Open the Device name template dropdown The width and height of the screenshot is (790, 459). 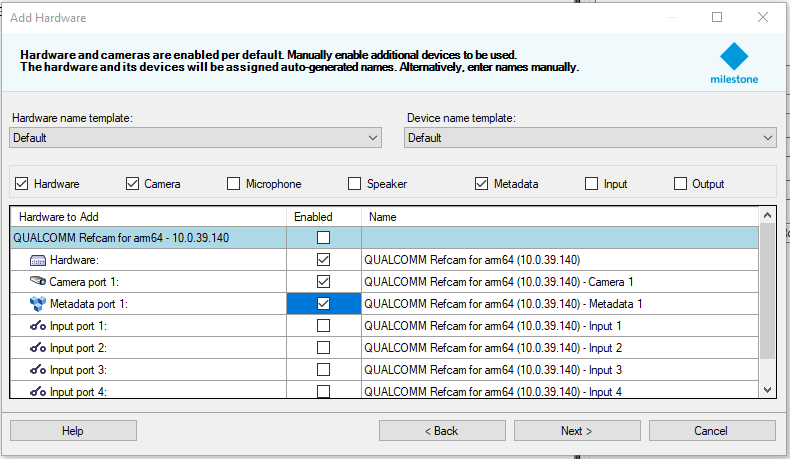click(x=590, y=138)
